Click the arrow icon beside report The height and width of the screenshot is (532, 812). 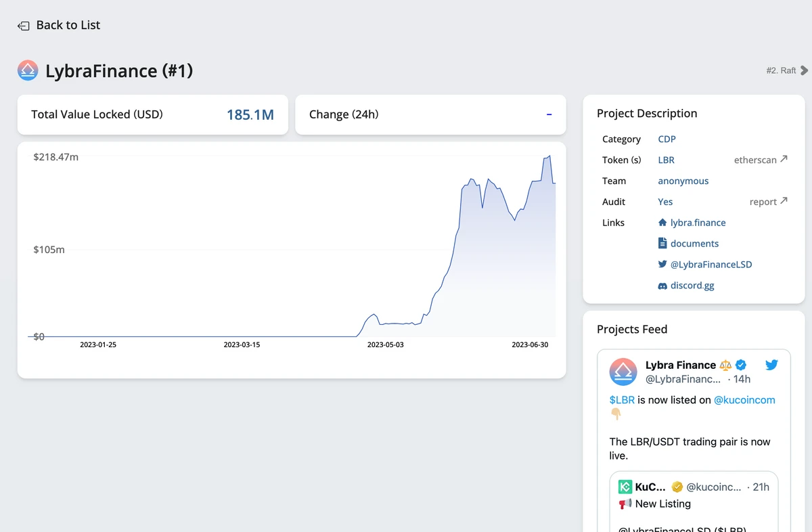coord(784,201)
